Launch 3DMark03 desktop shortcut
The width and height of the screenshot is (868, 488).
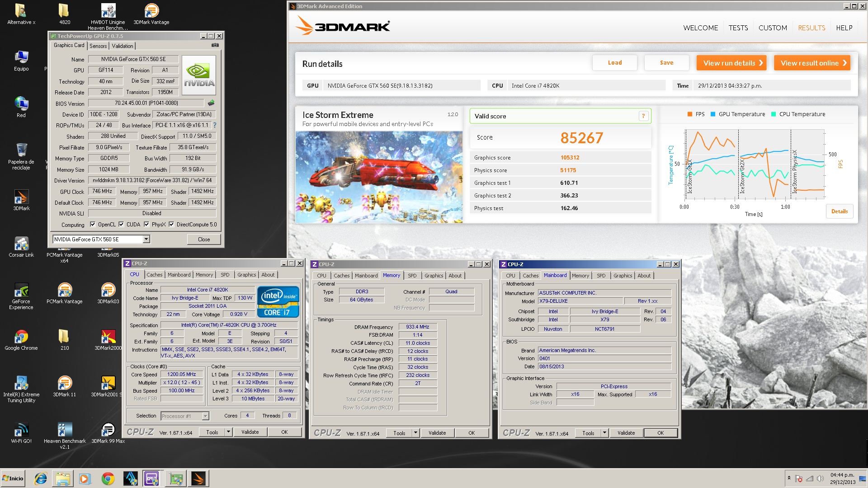pos(108,293)
